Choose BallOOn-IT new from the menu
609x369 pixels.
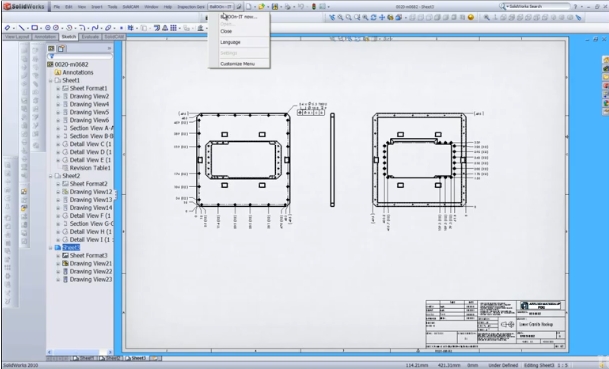(x=238, y=17)
